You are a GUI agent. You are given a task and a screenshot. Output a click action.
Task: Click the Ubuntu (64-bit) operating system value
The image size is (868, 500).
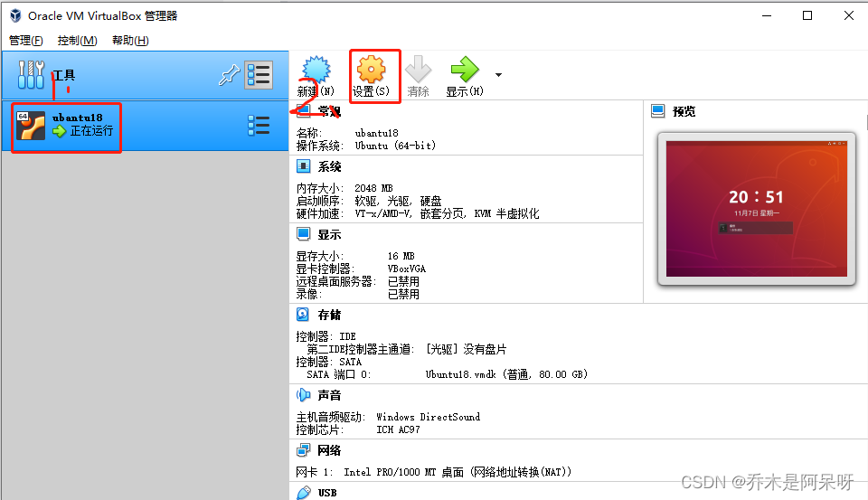pos(396,146)
